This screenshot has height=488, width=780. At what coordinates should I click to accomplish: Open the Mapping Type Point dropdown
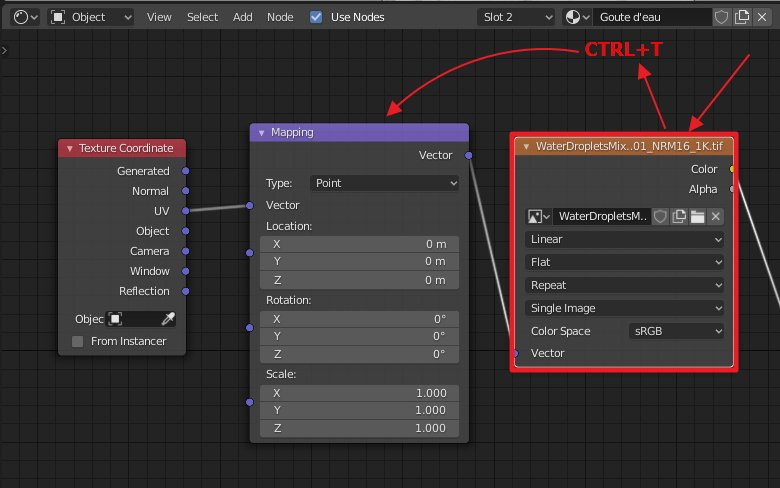tap(384, 183)
